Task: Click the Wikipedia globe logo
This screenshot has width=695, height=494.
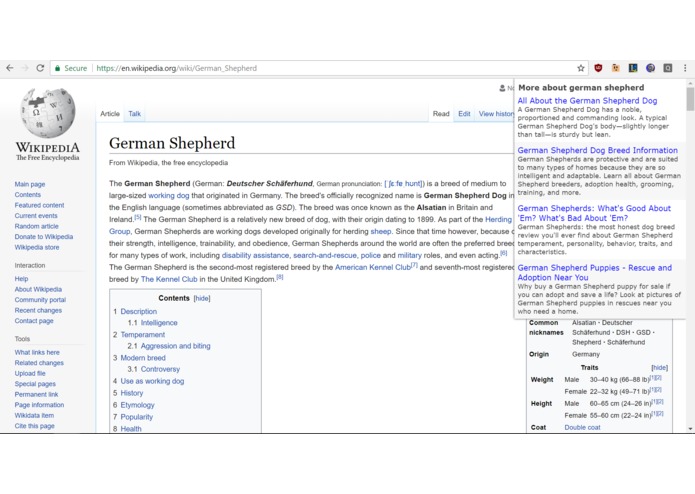Action: coord(48,113)
